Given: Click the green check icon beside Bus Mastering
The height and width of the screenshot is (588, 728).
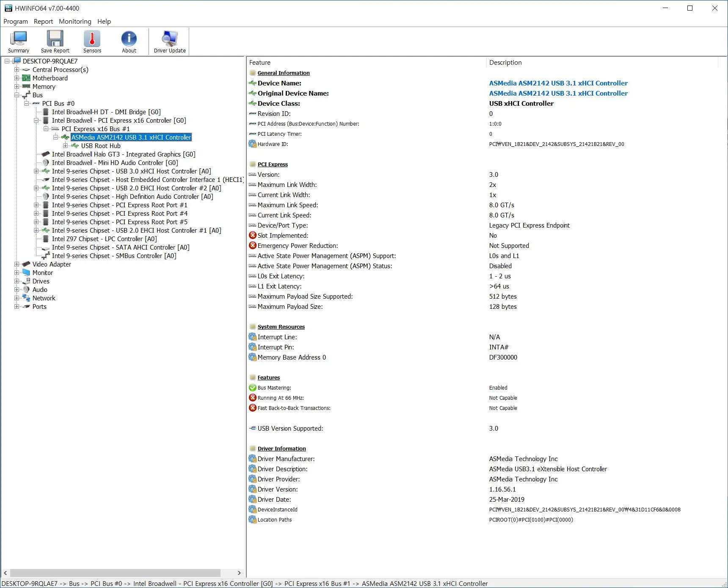Looking at the screenshot, I should (x=253, y=387).
